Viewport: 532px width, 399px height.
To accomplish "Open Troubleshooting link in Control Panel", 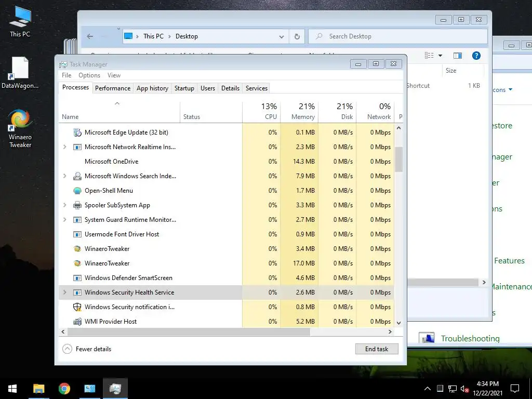I will [x=470, y=339].
